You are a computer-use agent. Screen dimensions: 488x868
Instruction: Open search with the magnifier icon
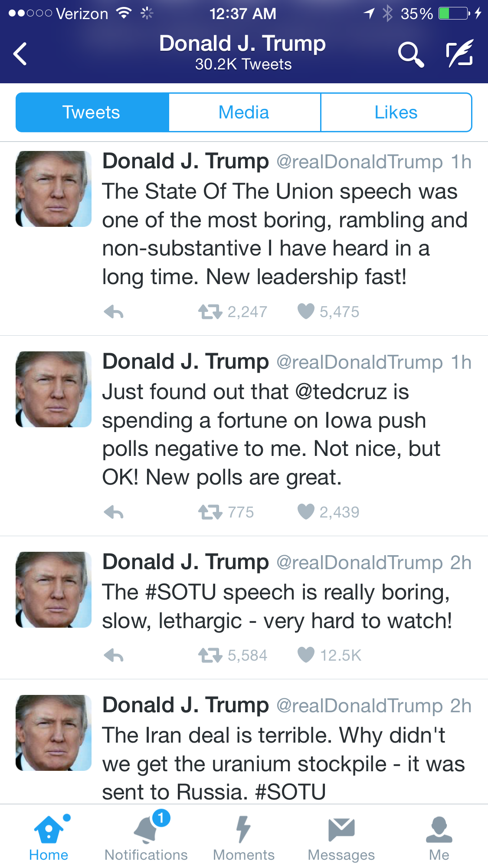410,55
